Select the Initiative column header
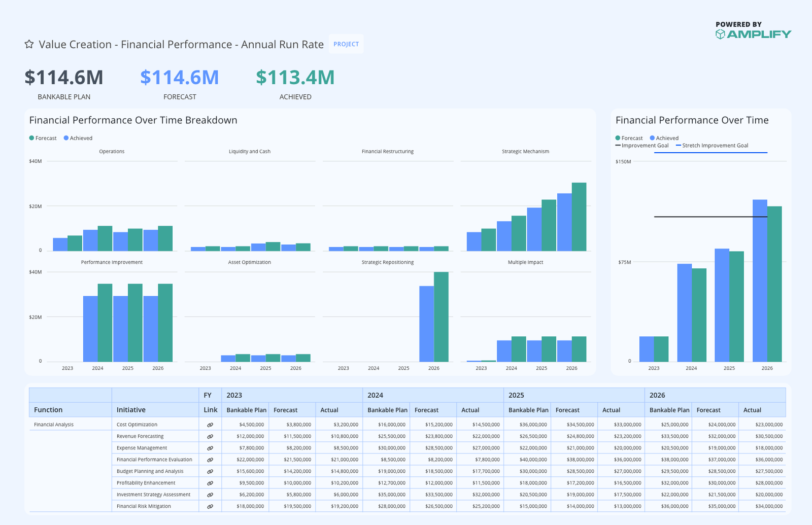 (131, 410)
